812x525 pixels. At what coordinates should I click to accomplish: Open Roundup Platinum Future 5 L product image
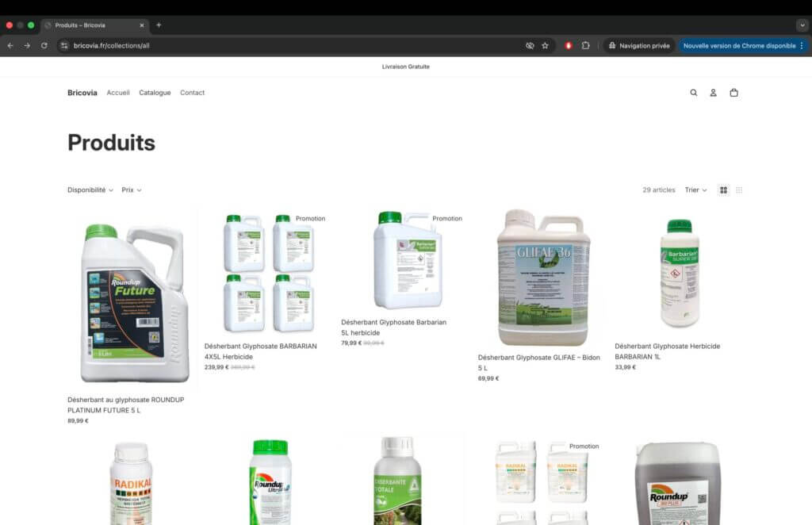(132, 301)
